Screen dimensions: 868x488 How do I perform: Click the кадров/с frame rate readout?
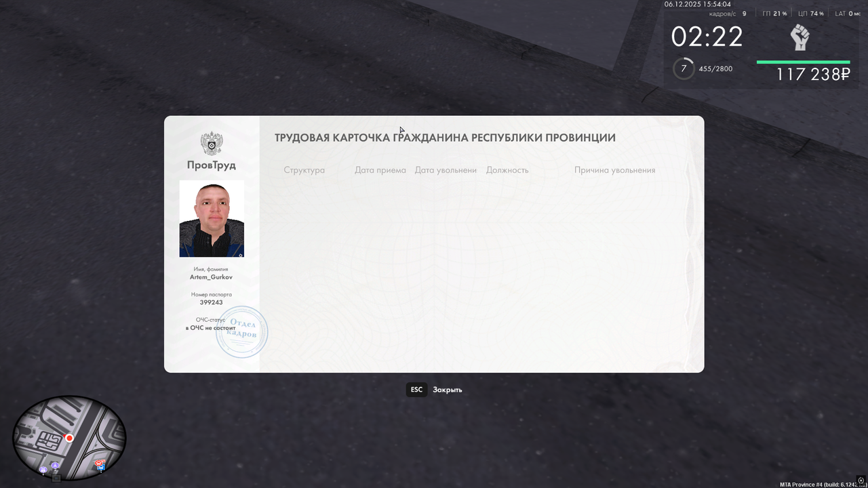point(728,14)
